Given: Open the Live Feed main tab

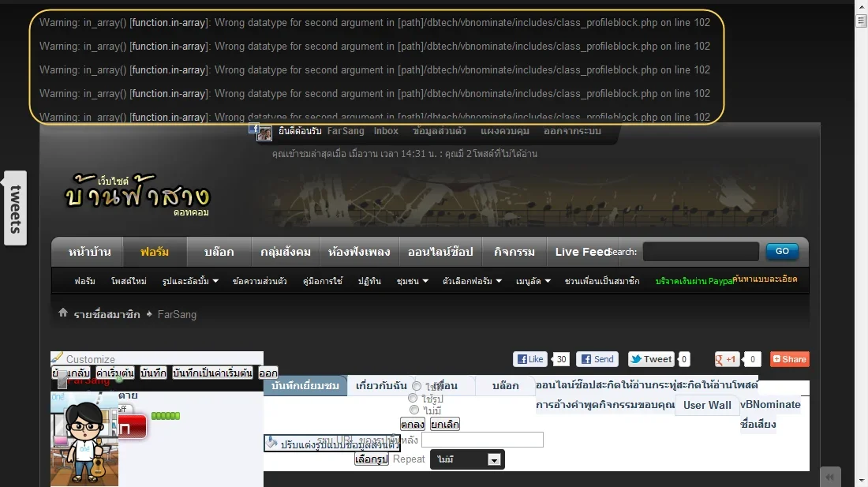Looking at the screenshot, I should point(582,252).
